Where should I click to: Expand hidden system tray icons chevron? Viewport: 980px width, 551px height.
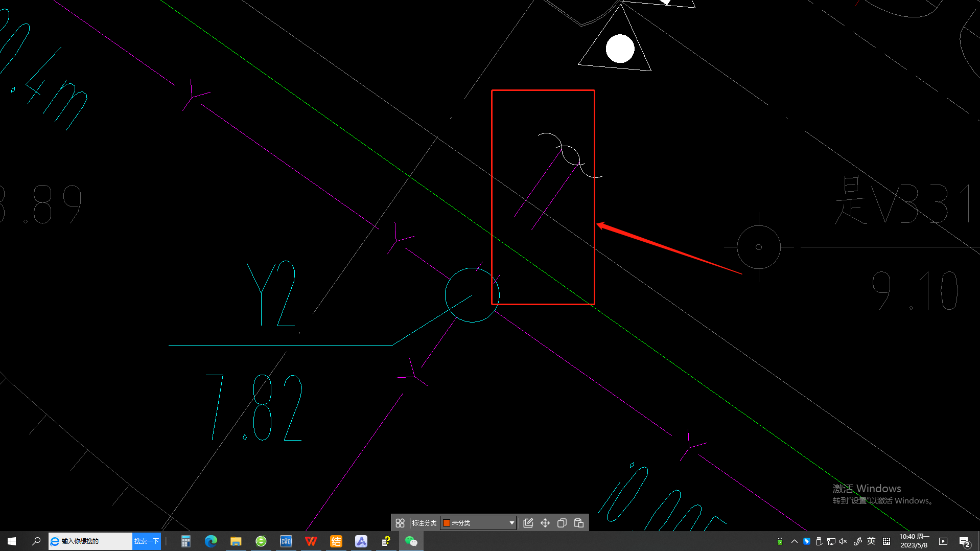pos(794,541)
